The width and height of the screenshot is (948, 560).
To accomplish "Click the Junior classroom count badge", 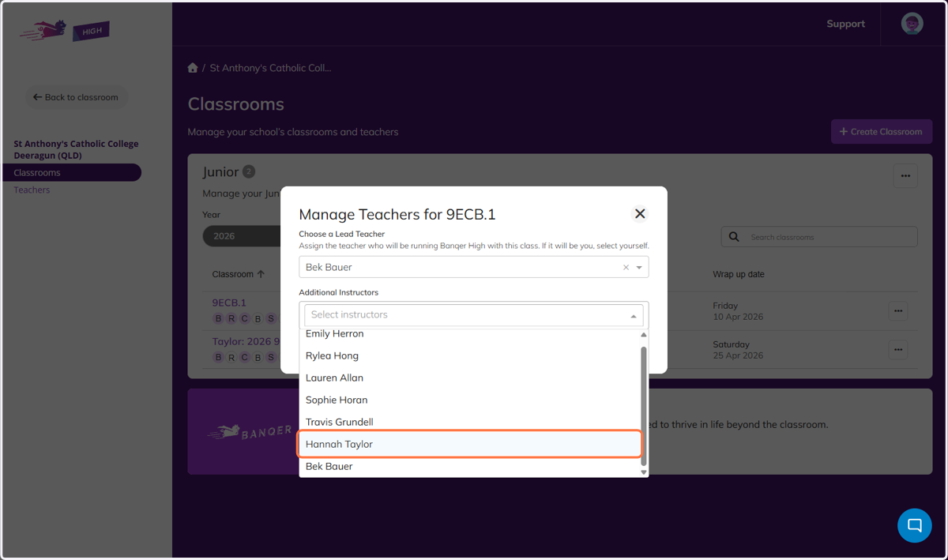I will pyautogui.click(x=249, y=171).
